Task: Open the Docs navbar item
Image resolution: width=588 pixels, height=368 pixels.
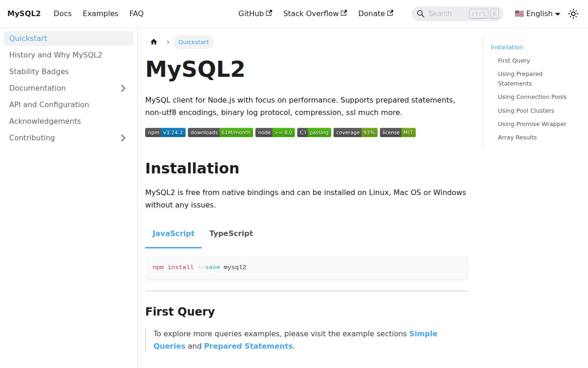Action: 62,14
